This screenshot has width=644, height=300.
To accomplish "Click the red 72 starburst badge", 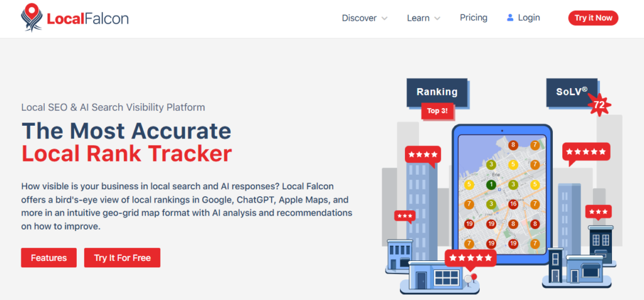I will (599, 105).
